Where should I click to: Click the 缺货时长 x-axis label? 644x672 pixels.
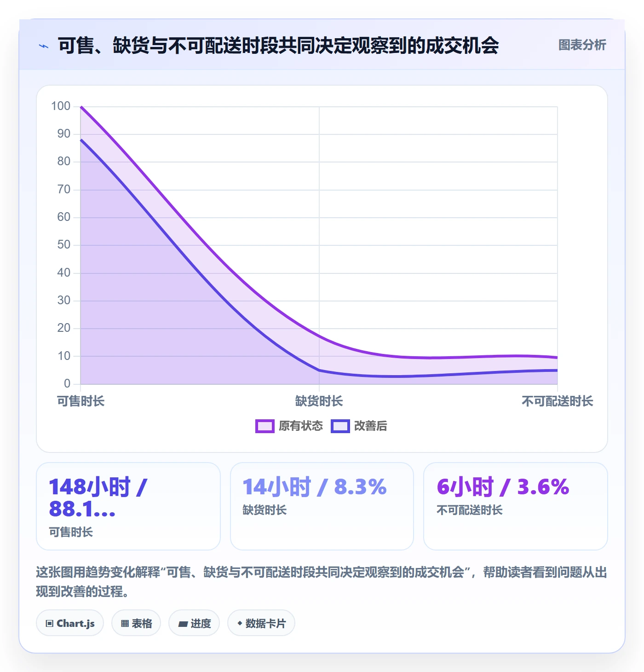point(319,401)
